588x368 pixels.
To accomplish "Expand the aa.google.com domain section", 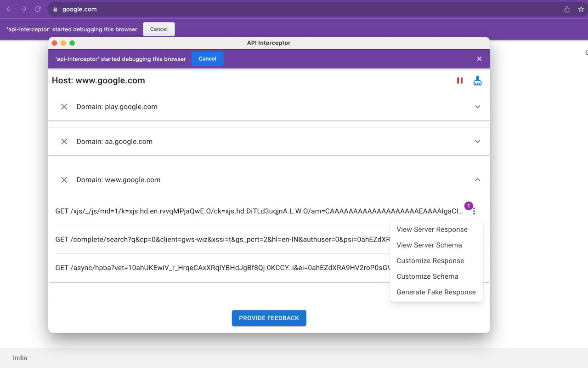I will (478, 142).
